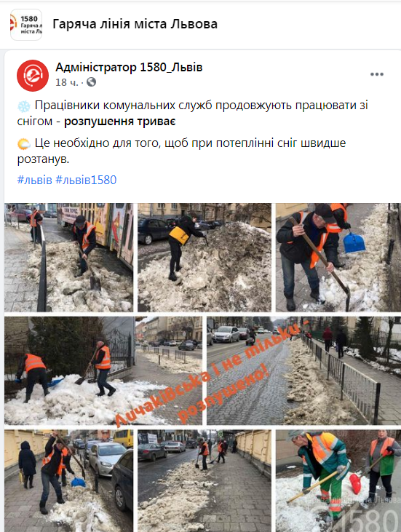Open photo of worker shoveling near tram
Screen dimensions: 401x532
point(69,257)
